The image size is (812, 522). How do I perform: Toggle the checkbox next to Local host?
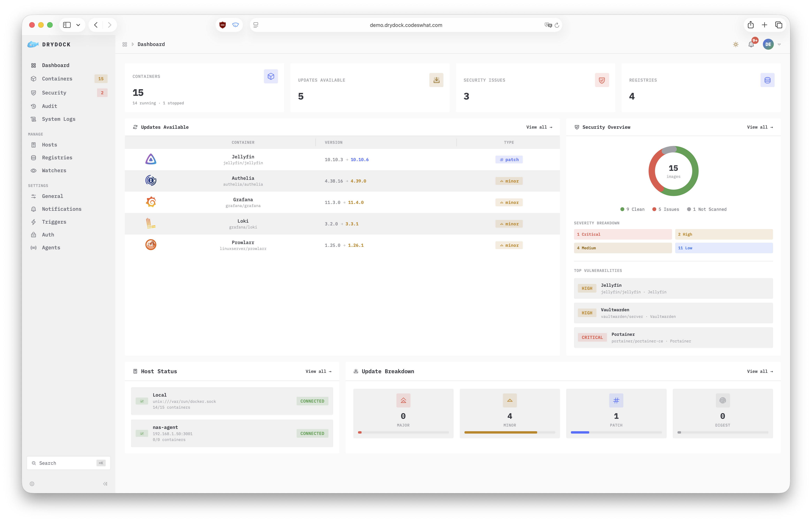(142, 401)
